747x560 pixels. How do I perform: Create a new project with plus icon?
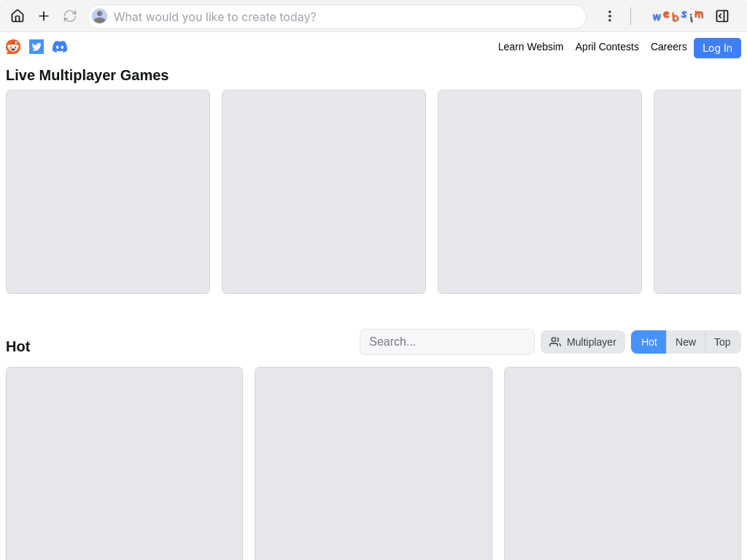(x=44, y=16)
